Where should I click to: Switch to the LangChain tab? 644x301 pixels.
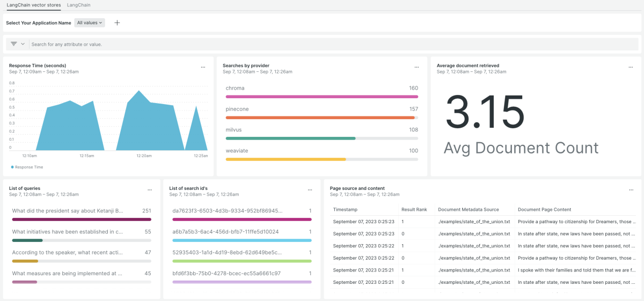[x=78, y=5]
